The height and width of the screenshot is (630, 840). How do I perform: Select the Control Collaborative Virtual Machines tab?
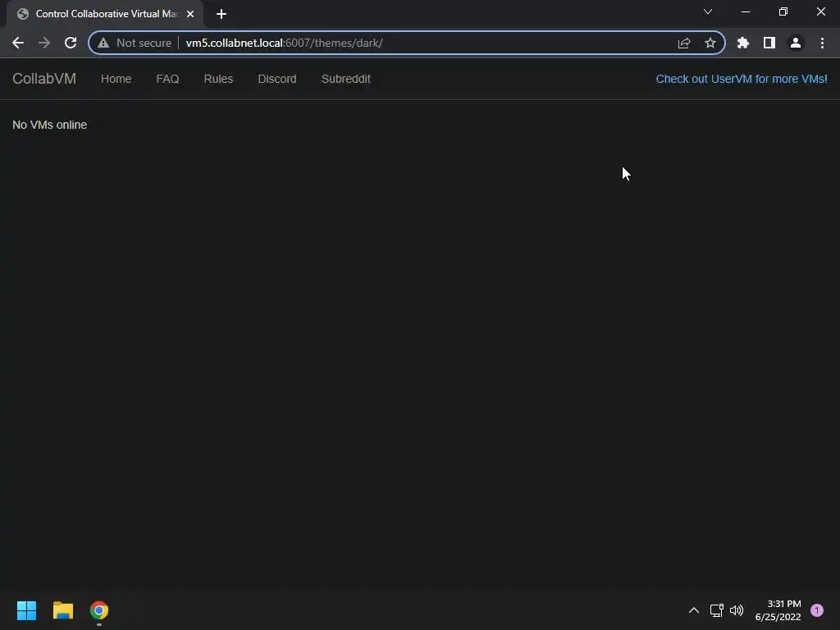click(105, 14)
